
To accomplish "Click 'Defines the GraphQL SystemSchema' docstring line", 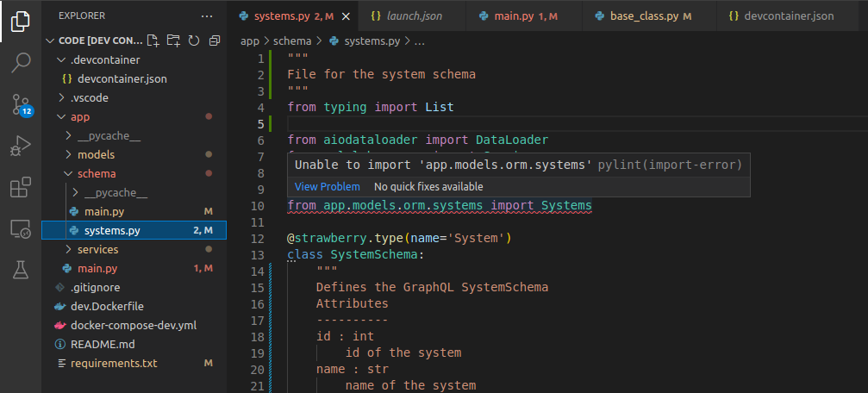I will [x=432, y=287].
